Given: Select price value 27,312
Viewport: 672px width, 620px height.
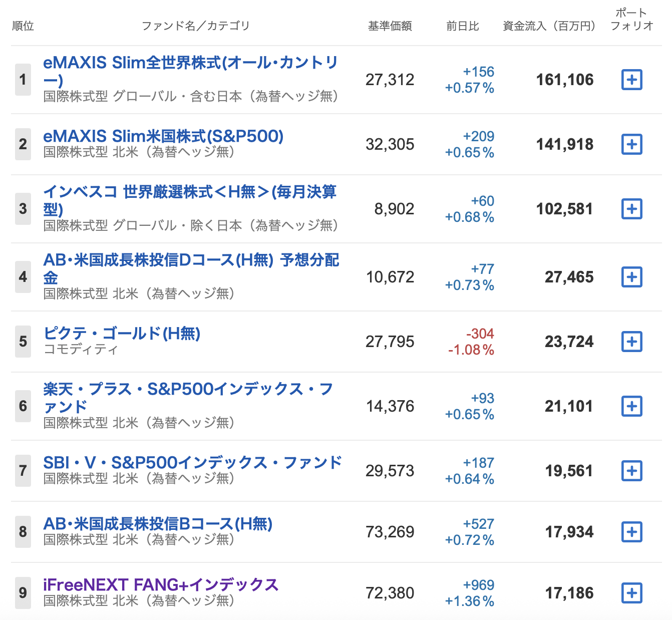Looking at the screenshot, I should point(390,80).
